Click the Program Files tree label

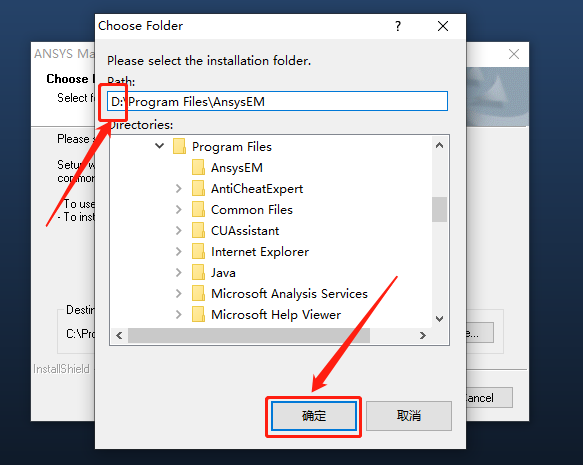[232, 147]
